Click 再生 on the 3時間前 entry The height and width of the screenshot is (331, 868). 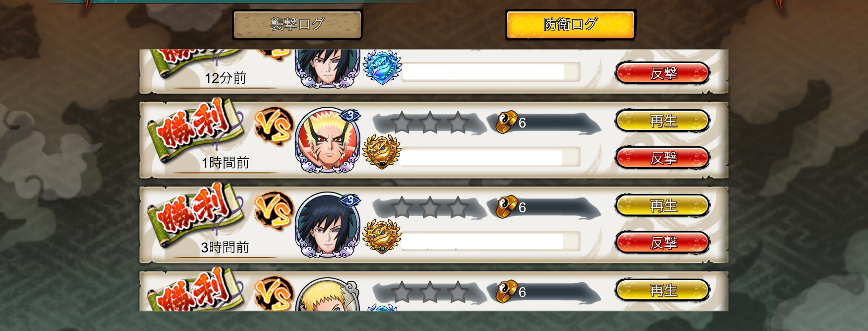[x=662, y=205]
